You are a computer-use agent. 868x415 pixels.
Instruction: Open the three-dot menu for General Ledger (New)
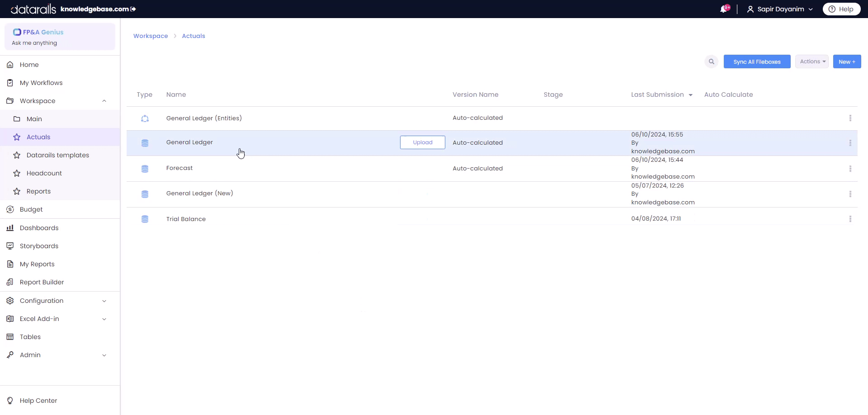click(850, 194)
